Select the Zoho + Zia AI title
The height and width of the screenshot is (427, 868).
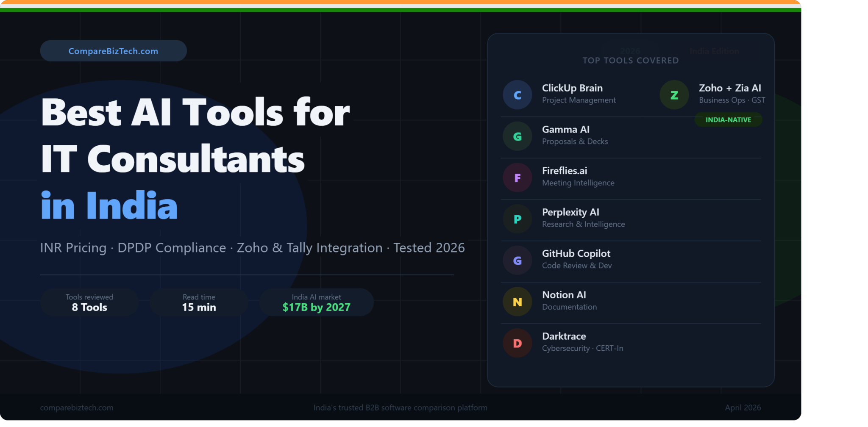730,88
